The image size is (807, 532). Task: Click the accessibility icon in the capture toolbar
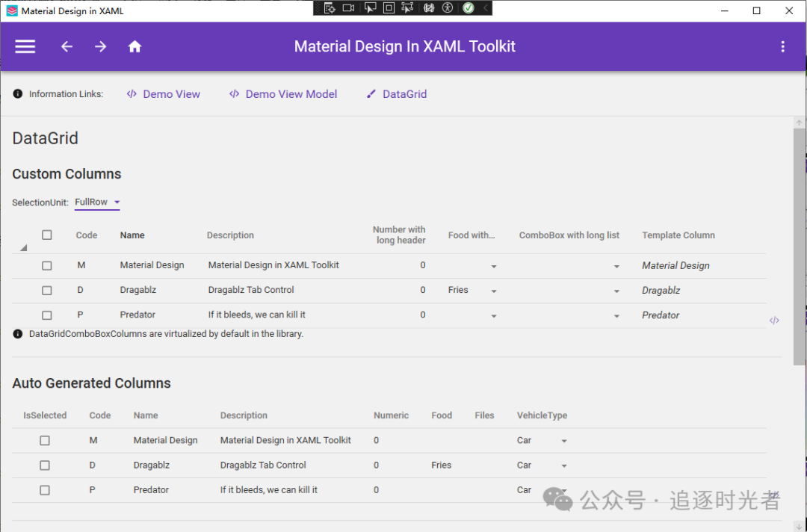coord(447,8)
